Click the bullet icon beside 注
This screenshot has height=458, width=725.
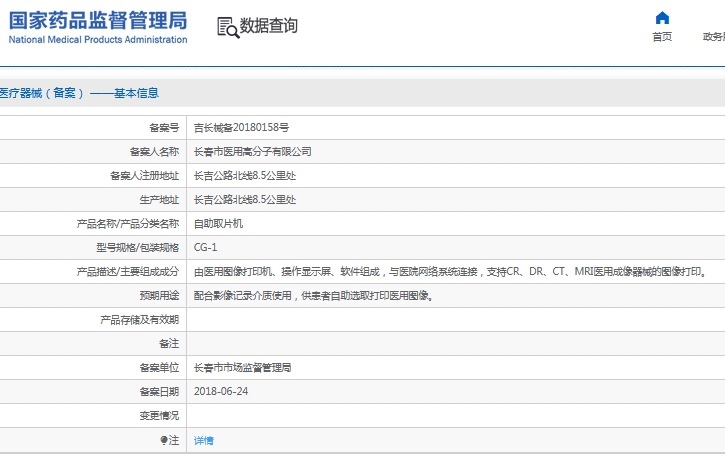(164, 440)
